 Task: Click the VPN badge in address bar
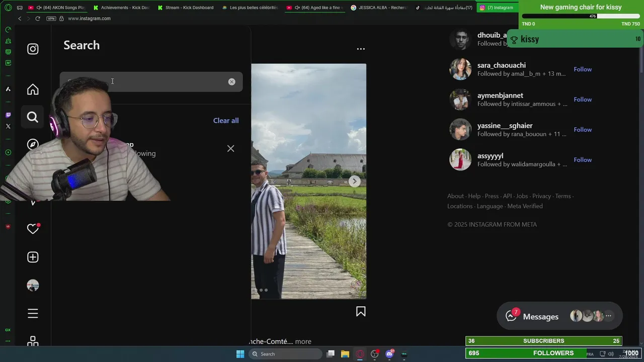(51, 19)
